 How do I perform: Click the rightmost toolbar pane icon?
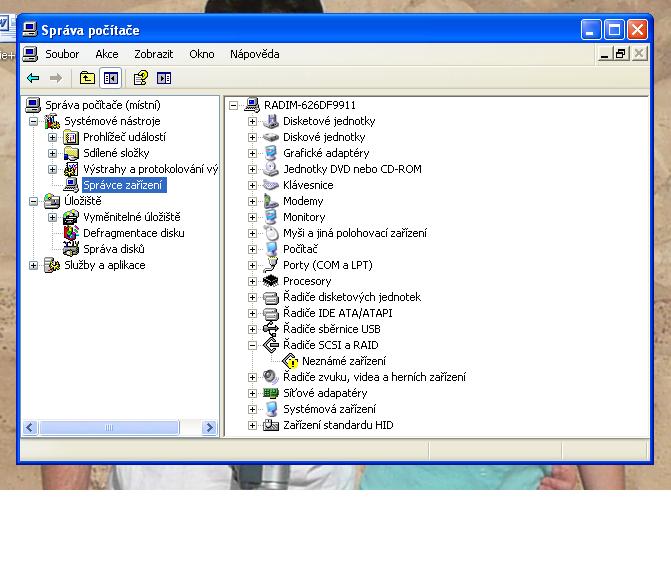coord(164,78)
